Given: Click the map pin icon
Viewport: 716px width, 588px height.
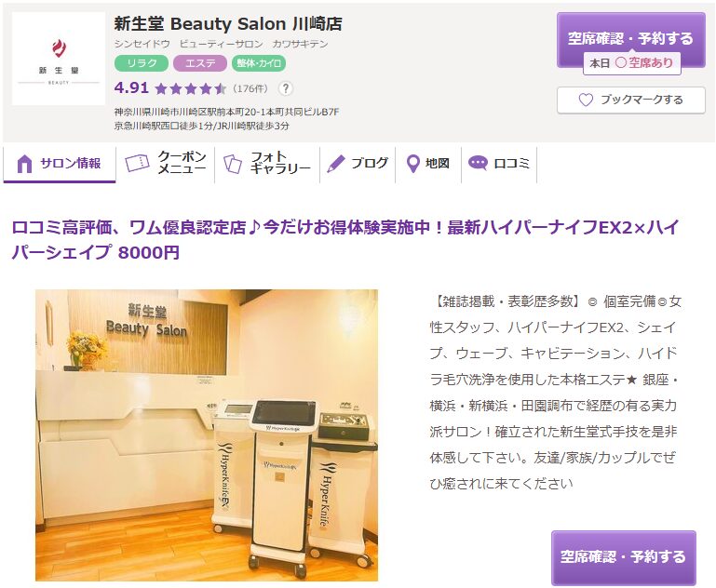Looking at the screenshot, I should 412,164.
